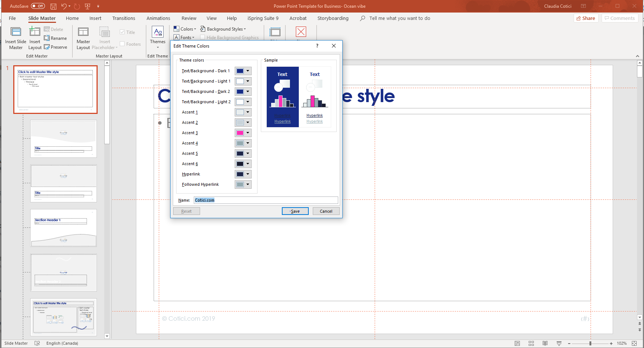Screen dimensions: 644x348
Task: Toggle the Title checkbox
Action: pyautogui.click(x=122, y=32)
